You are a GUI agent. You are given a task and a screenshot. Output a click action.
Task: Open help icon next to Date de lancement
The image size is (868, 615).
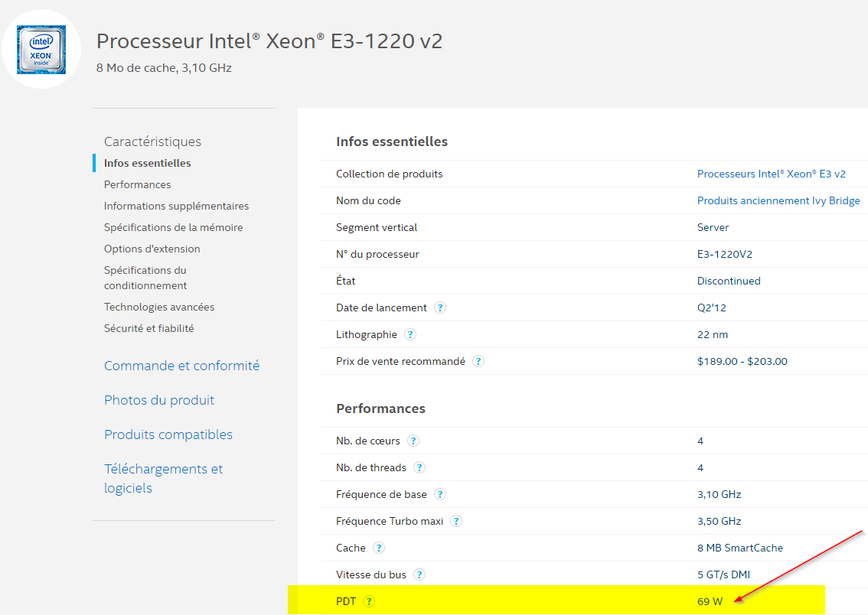[440, 307]
